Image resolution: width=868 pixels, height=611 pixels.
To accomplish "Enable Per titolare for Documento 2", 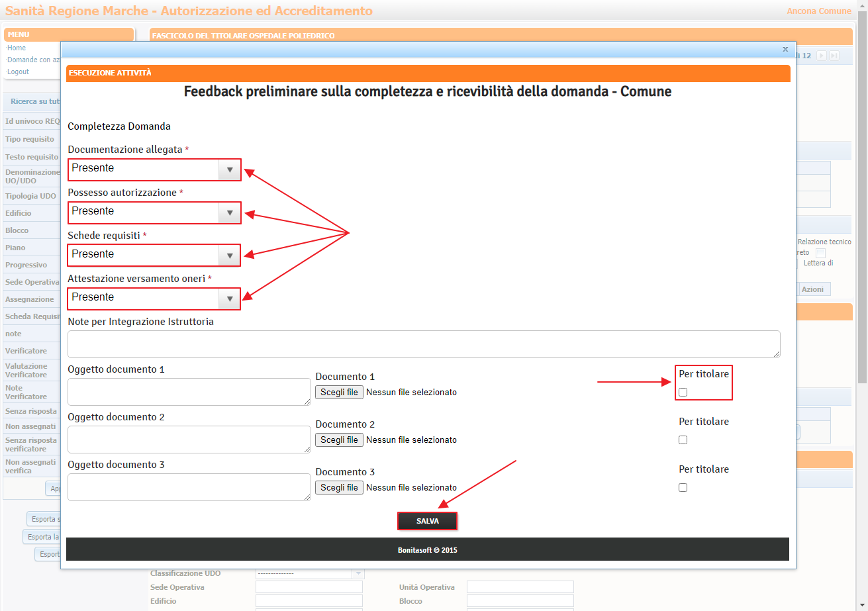I will click(x=683, y=440).
